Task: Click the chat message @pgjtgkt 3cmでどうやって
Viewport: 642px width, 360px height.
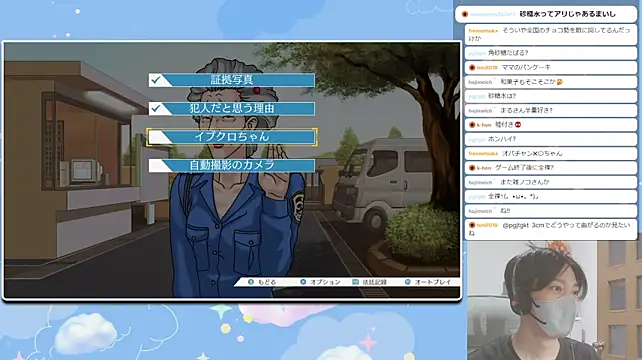Action: click(551, 229)
